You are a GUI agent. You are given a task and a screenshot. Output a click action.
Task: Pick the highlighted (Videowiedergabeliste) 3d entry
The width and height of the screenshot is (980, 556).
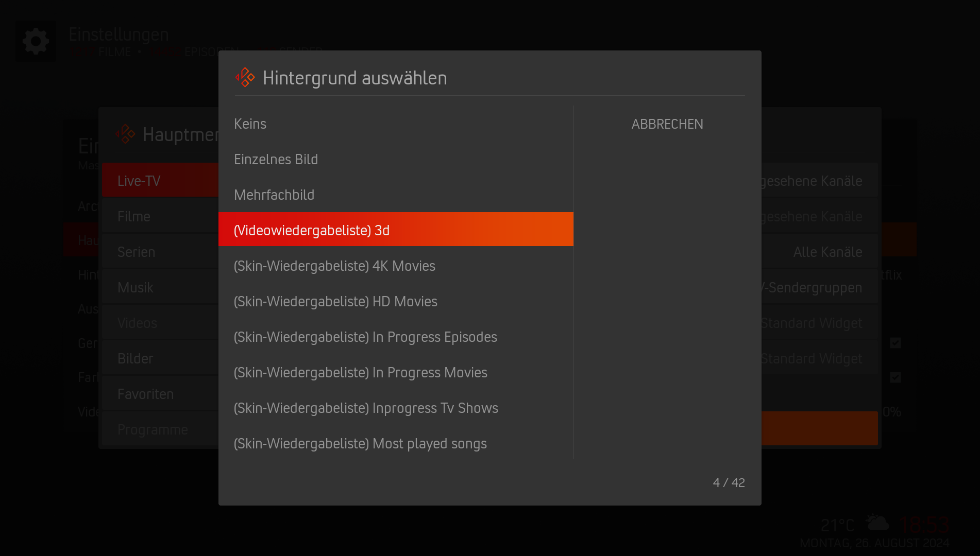click(396, 229)
